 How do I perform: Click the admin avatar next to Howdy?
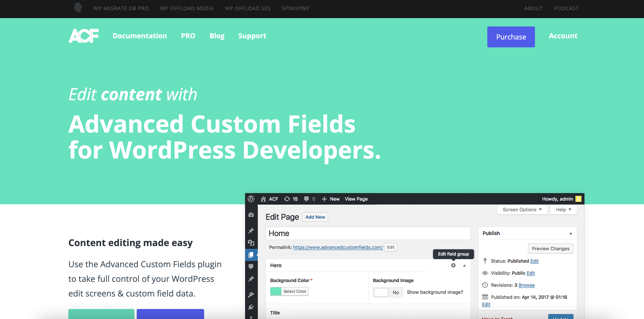click(x=578, y=199)
